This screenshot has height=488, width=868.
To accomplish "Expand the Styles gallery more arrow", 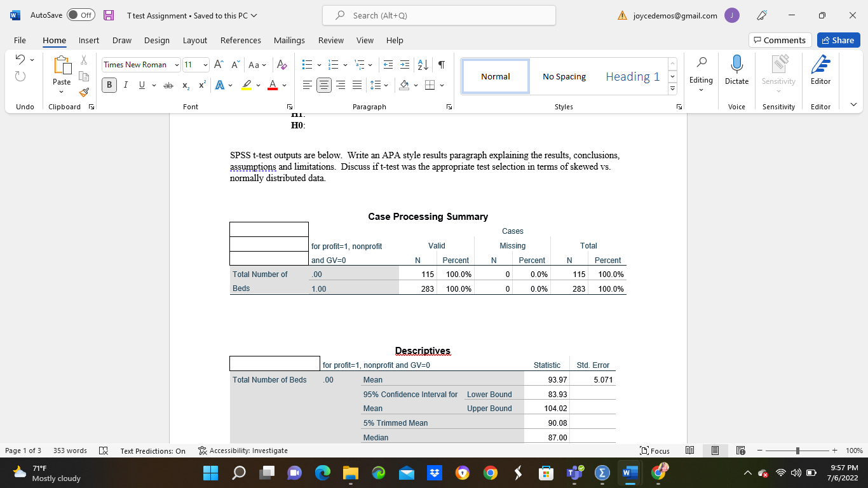I will [673, 90].
